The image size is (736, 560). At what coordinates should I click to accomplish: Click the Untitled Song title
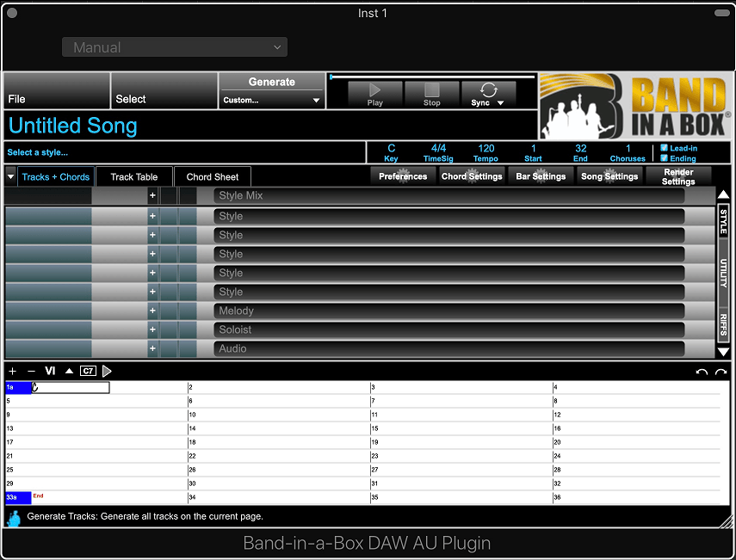(x=73, y=126)
